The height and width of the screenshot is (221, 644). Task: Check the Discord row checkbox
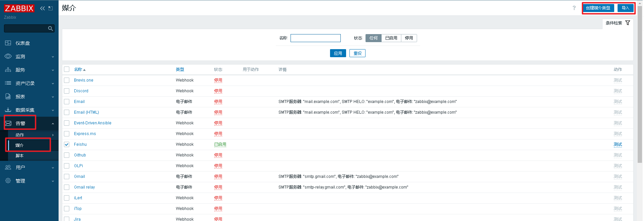(x=67, y=91)
